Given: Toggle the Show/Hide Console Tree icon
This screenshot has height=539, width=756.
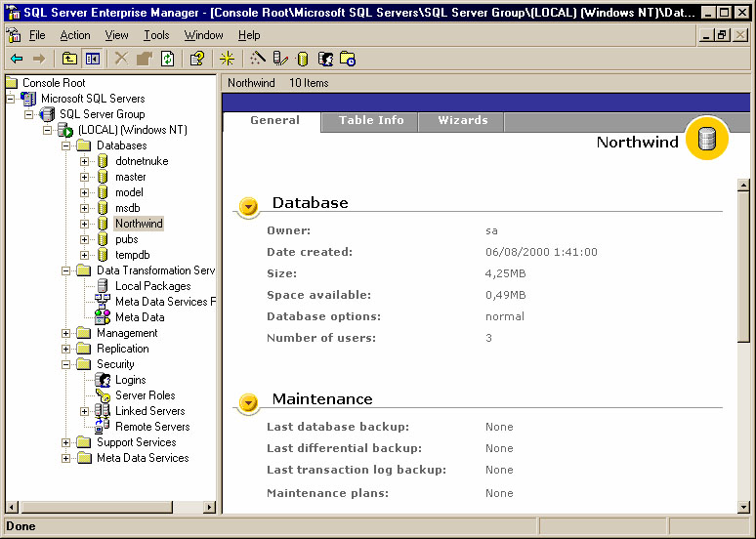Looking at the screenshot, I should click(92, 59).
